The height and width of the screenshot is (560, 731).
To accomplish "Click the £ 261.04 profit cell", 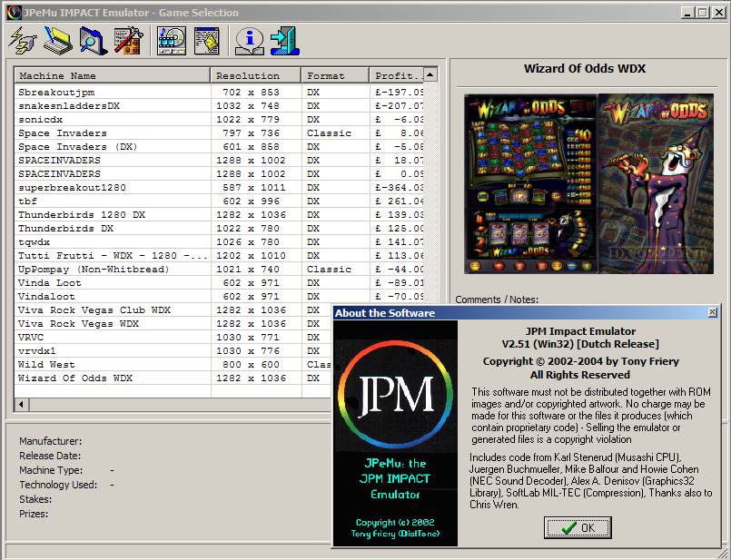I will tap(399, 201).
